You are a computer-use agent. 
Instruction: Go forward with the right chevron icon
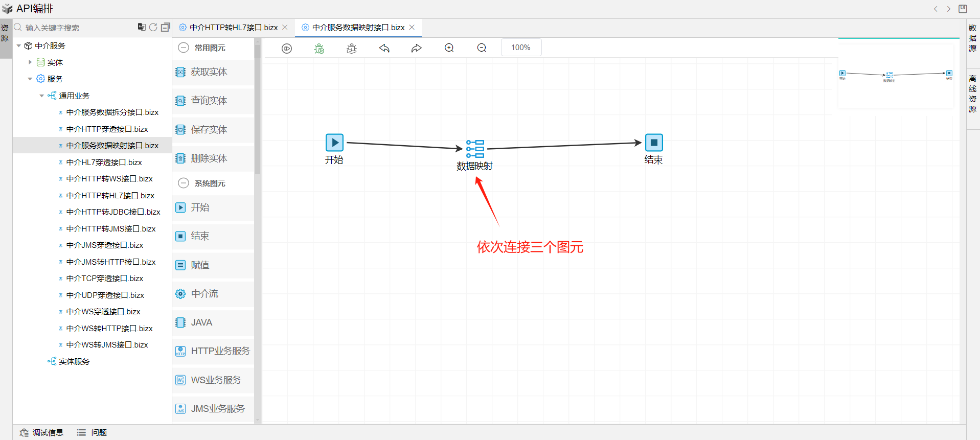click(x=949, y=9)
